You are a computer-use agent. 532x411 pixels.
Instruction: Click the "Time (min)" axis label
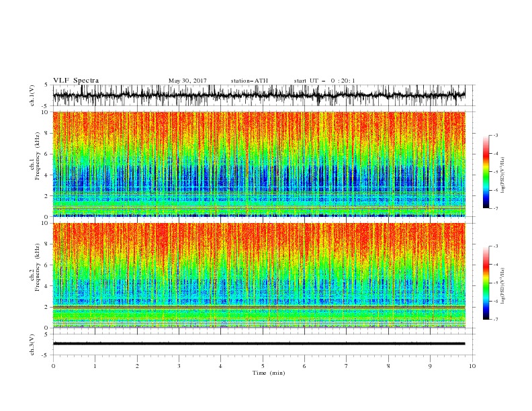tap(269, 373)
